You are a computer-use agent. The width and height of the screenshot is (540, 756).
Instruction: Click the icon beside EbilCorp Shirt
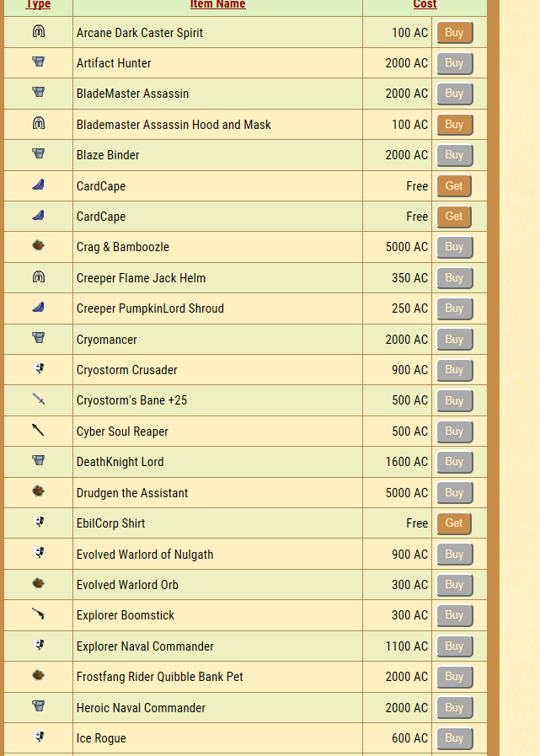point(39,523)
